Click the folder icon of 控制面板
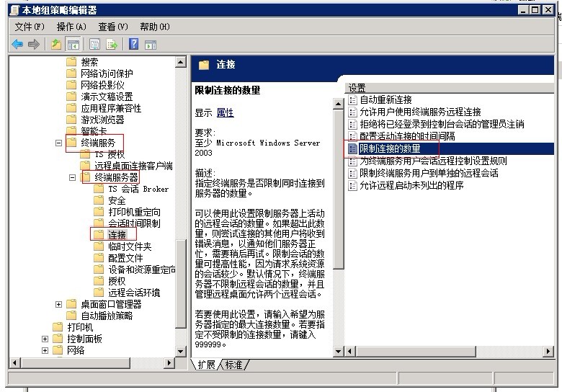The image size is (562, 392). point(58,339)
